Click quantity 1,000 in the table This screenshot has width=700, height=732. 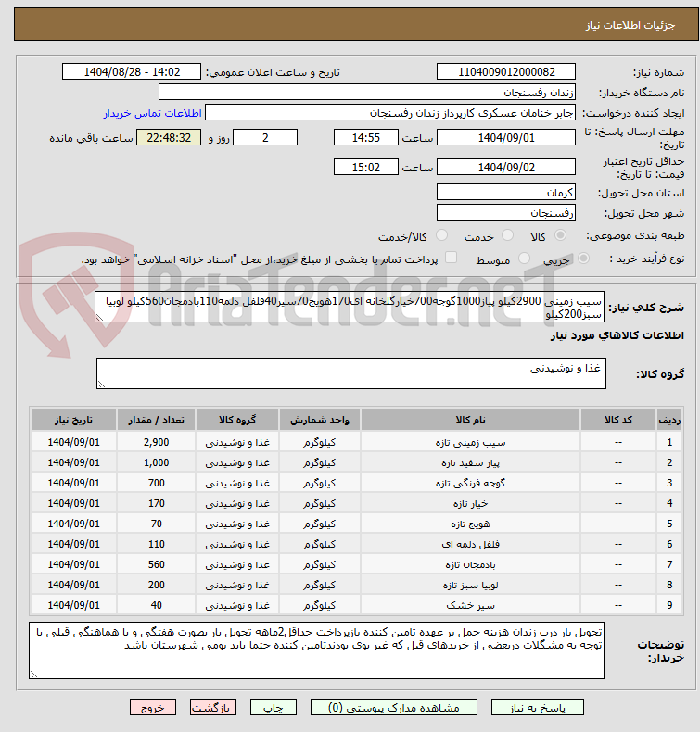(156, 462)
